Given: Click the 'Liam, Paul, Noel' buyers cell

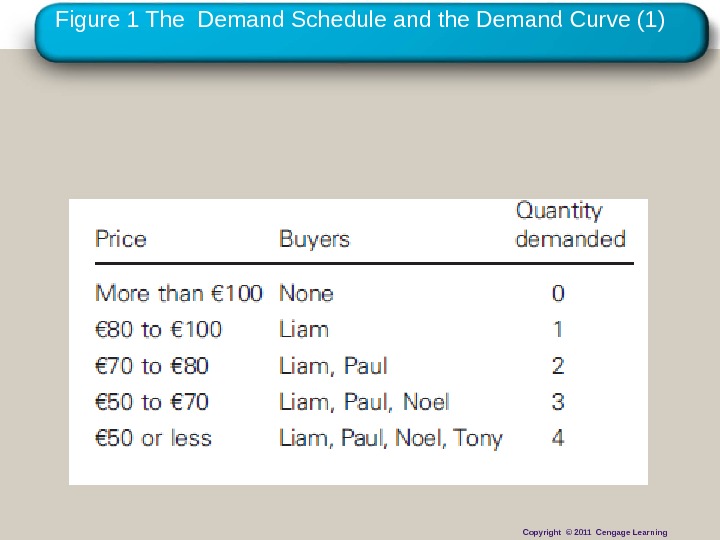Looking at the screenshot, I should (364, 402).
